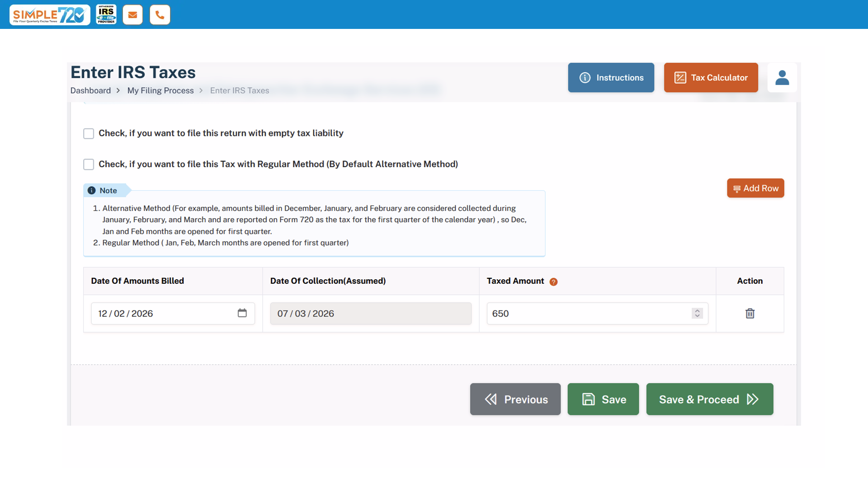Open the calendar picker for billed date
The width and height of the screenshot is (868, 488).
(242, 313)
